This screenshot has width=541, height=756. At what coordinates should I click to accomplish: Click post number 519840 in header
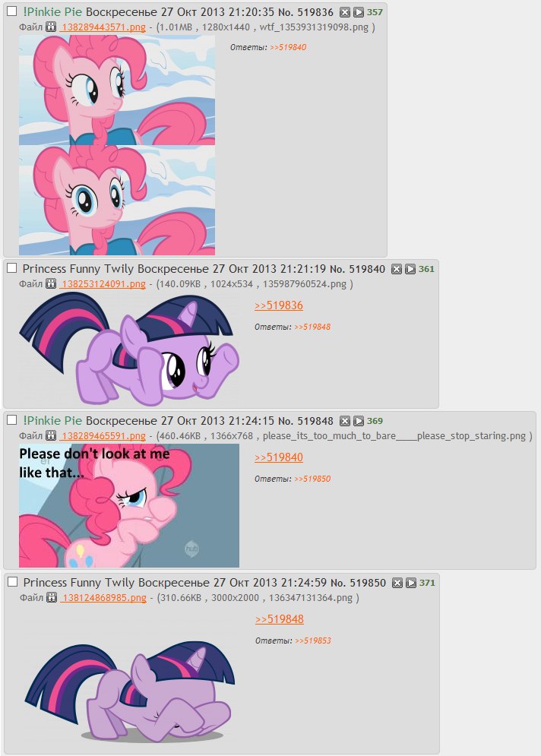click(x=366, y=269)
